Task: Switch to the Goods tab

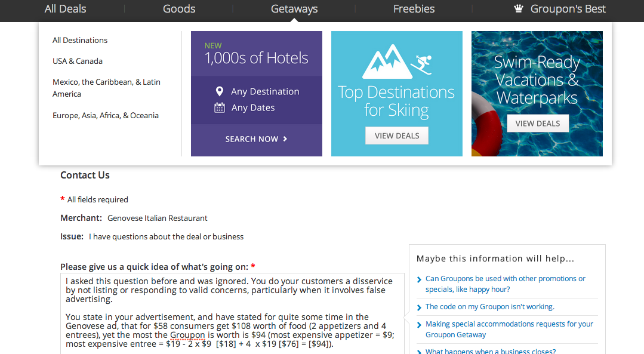Action: coord(179,9)
